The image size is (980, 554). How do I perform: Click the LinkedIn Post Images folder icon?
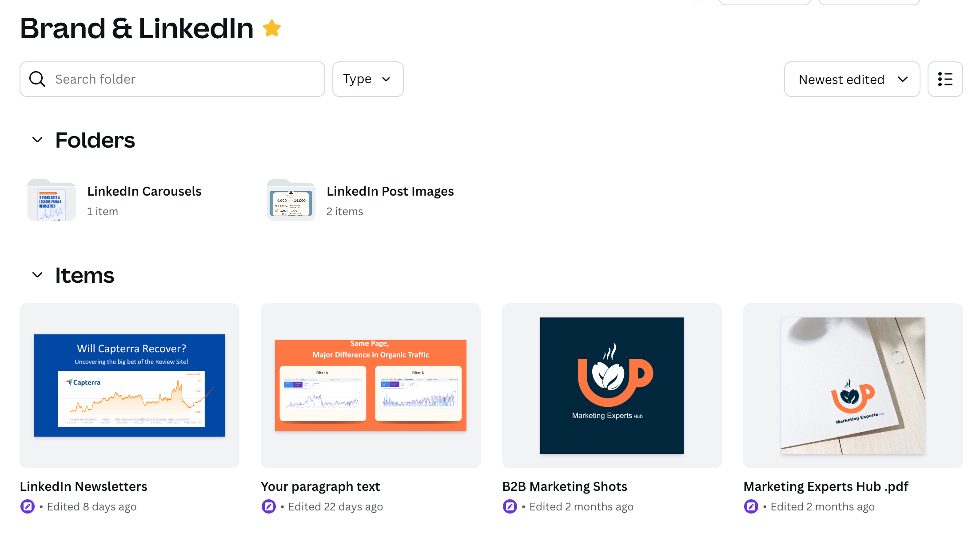(x=291, y=200)
